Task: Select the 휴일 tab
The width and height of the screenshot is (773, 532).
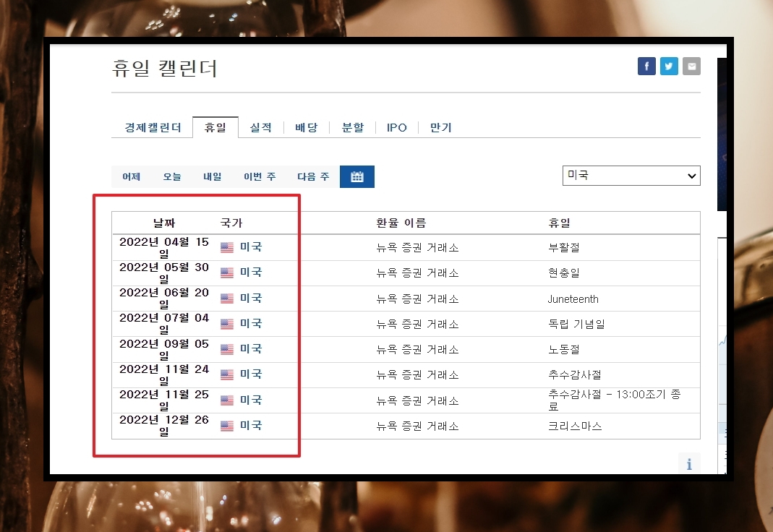Action: click(215, 128)
